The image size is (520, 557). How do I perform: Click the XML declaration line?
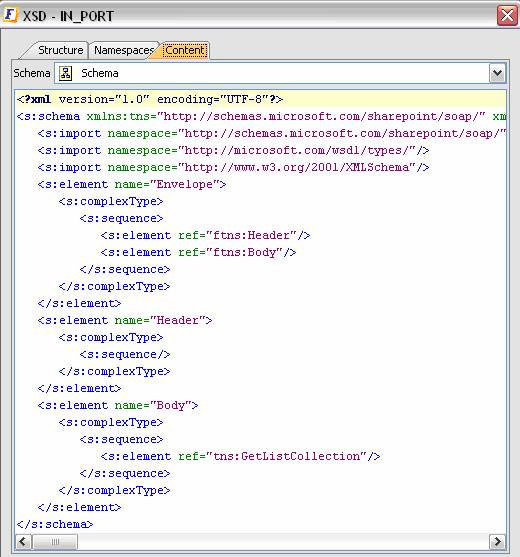[261, 99]
